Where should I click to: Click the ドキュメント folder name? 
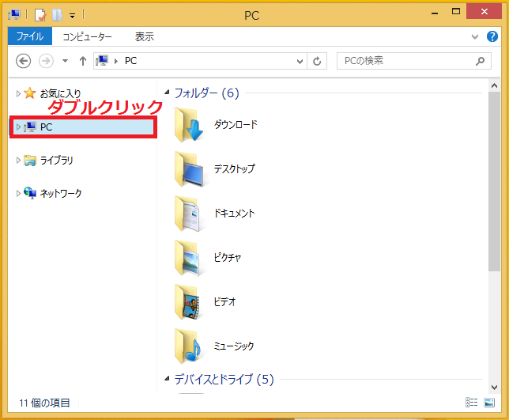click(x=235, y=214)
